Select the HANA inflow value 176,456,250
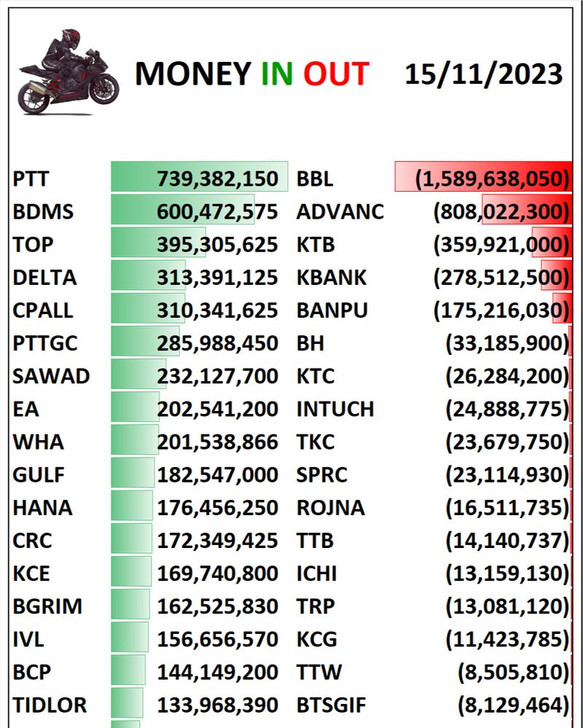The height and width of the screenshot is (728, 583). point(217,508)
